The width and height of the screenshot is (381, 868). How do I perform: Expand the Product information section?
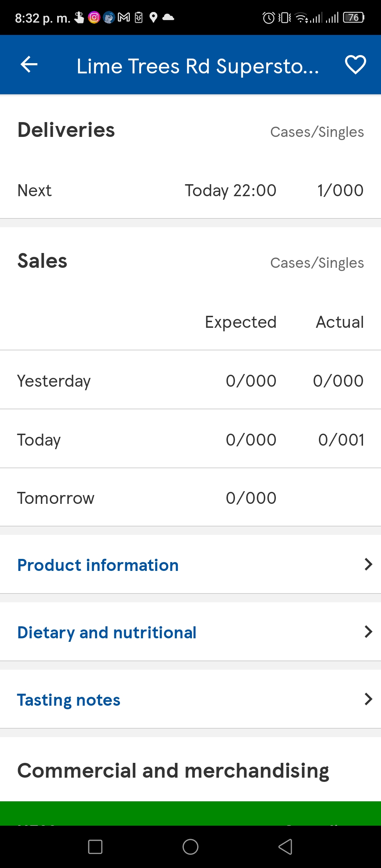pyautogui.click(x=190, y=565)
